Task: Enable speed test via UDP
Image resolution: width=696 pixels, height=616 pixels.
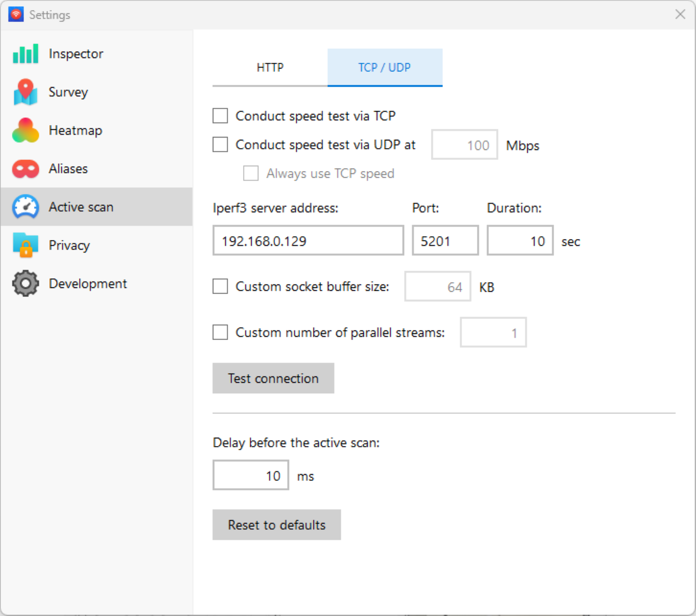Action: pos(220,144)
